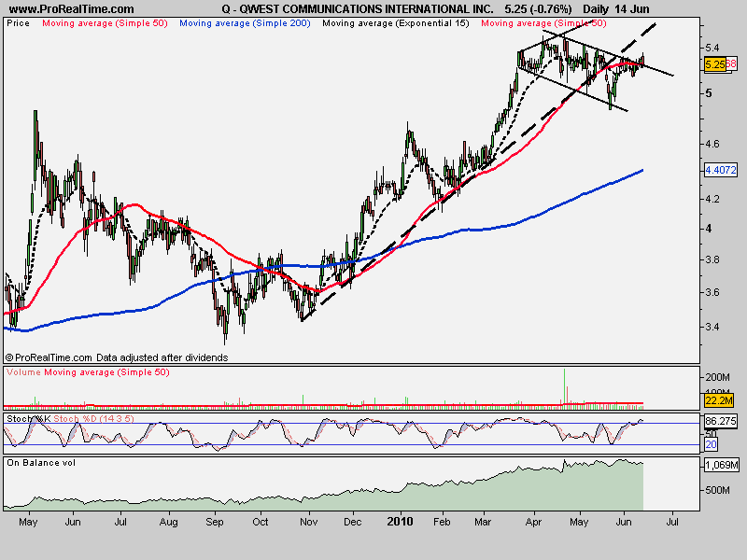Click the ProRealTime.com data adjusted copyright note
Image resolution: width=747 pixels, height=560 pixels.
pos(117,357)
